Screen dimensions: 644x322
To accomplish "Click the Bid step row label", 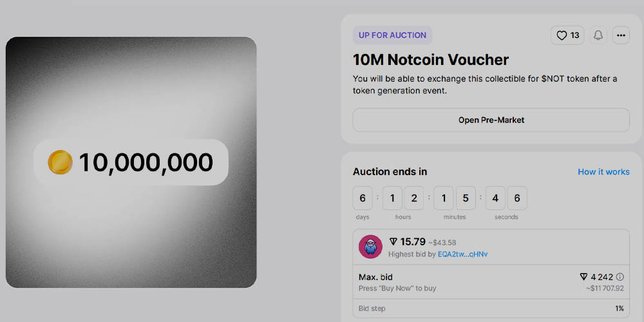I will point(372,308).
